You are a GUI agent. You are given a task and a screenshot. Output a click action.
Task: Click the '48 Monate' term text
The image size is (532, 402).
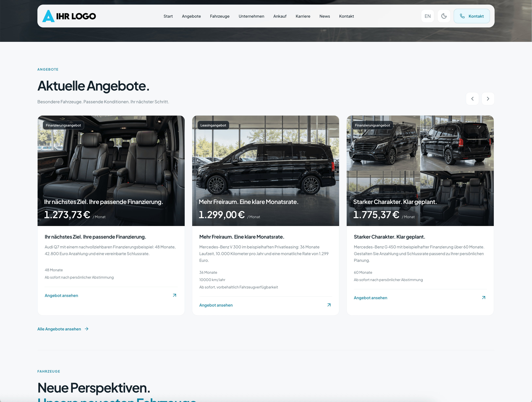tap(54, 270)
